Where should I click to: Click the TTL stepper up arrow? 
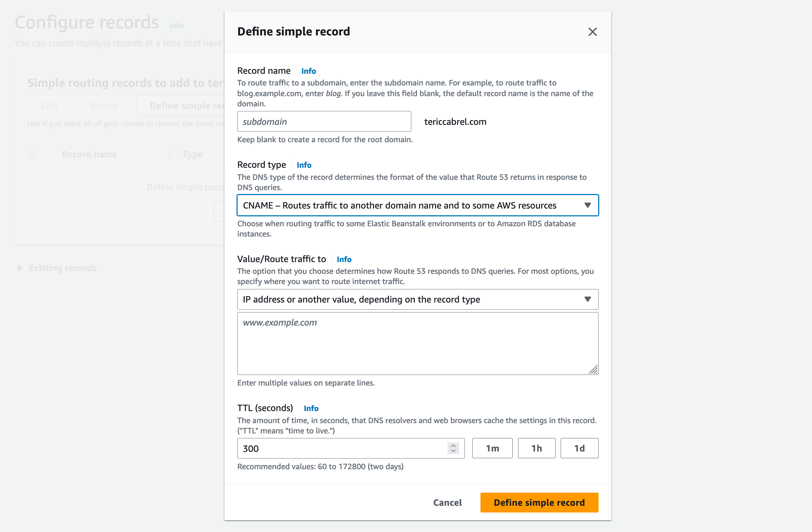pos(452,446)
